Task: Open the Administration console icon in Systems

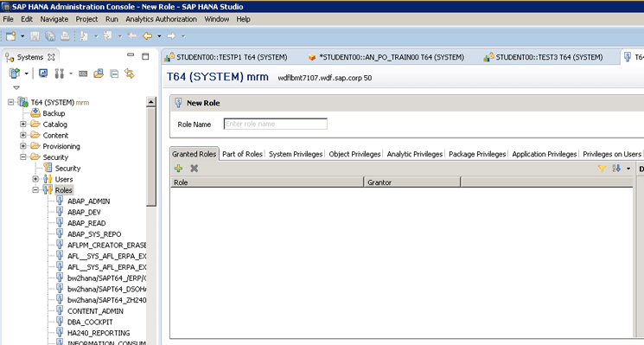Action: (42, 73)
